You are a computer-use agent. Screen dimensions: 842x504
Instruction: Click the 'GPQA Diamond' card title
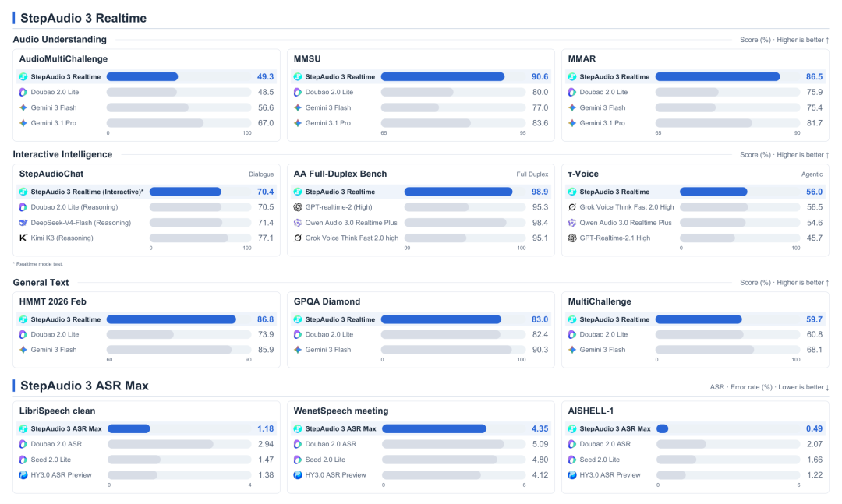coord(327,301)
